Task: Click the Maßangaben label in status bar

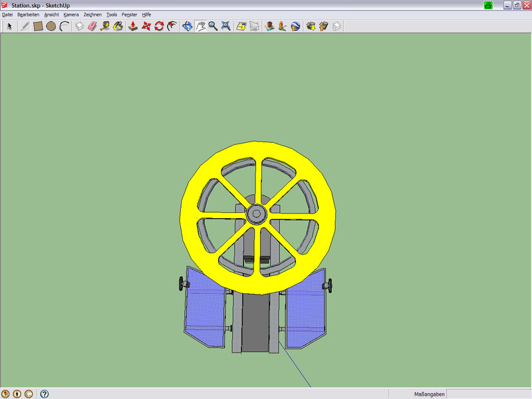Action: (429, 394)
